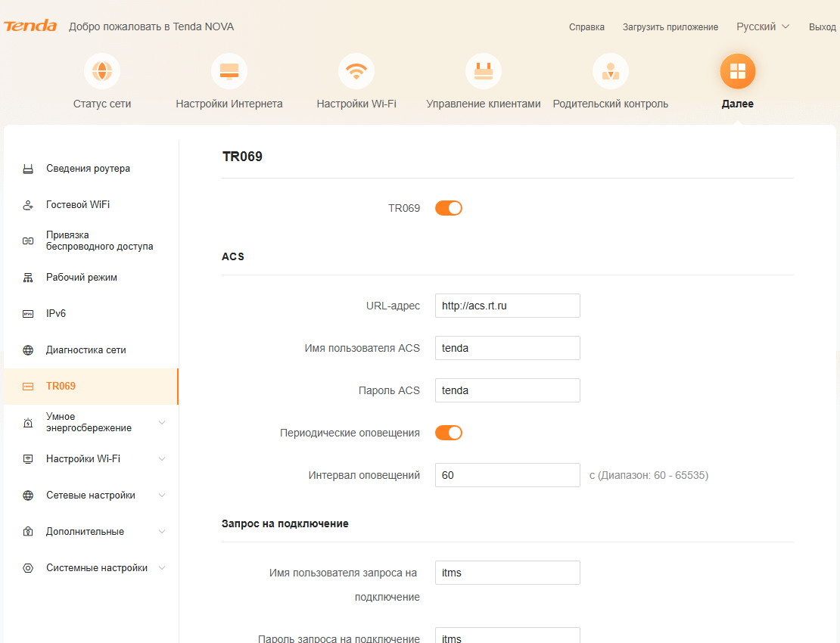This screenshot has width=840, height=643.
Task: Open the Wi-Fi Settings icon at top
Action: (x=356, y=70)
